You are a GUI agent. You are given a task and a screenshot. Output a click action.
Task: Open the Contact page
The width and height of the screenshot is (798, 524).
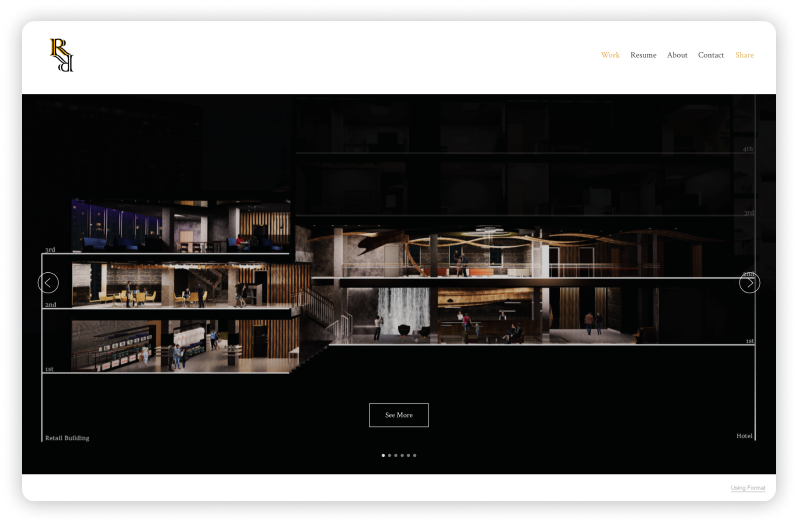(711, 55)
